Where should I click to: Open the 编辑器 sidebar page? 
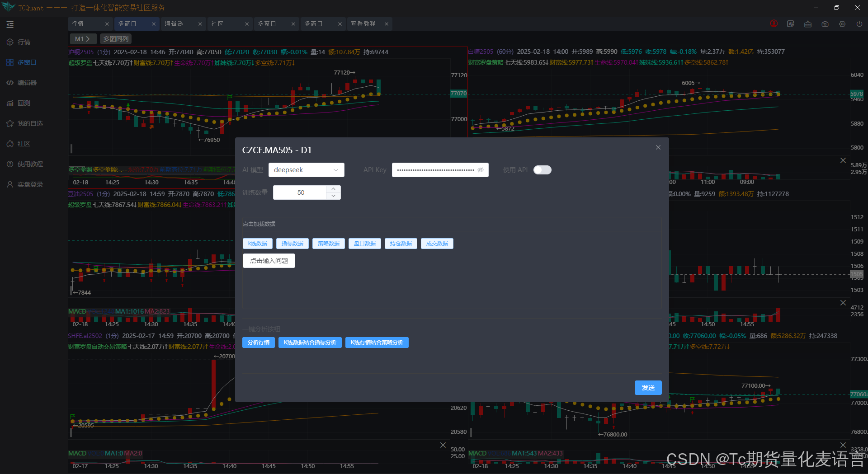(x=22, y=83)
